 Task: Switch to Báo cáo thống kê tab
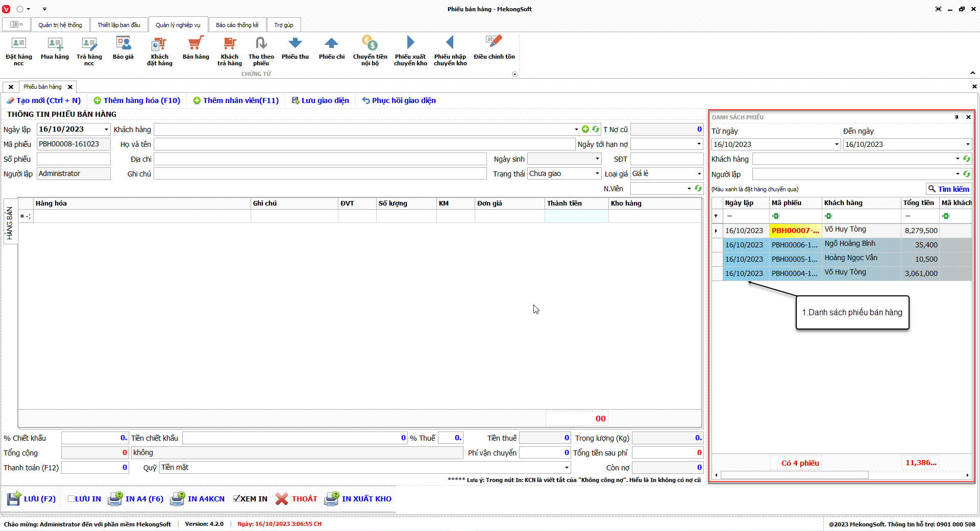(237, 25)
